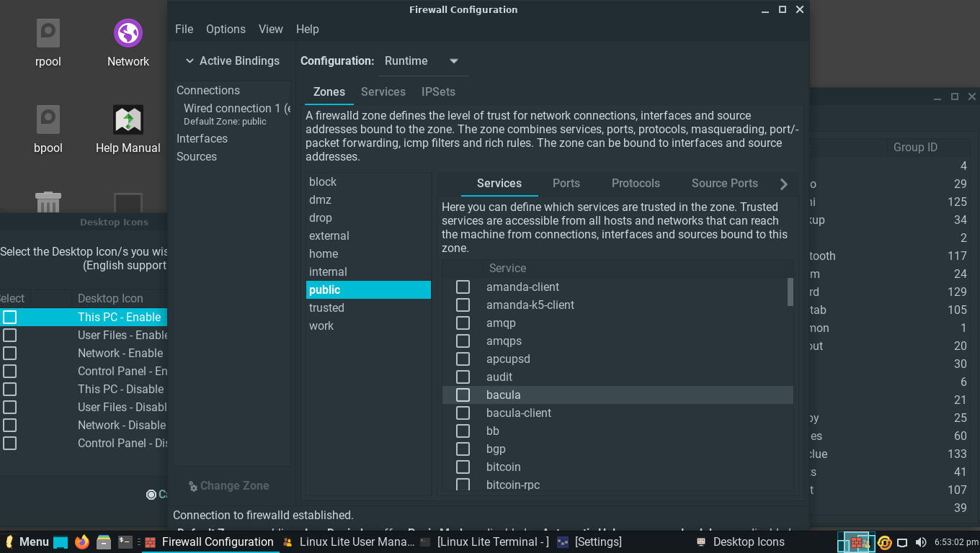Click the updates icon in system tray
Viewport: 980px width, 553px height.
coord(885,542)
